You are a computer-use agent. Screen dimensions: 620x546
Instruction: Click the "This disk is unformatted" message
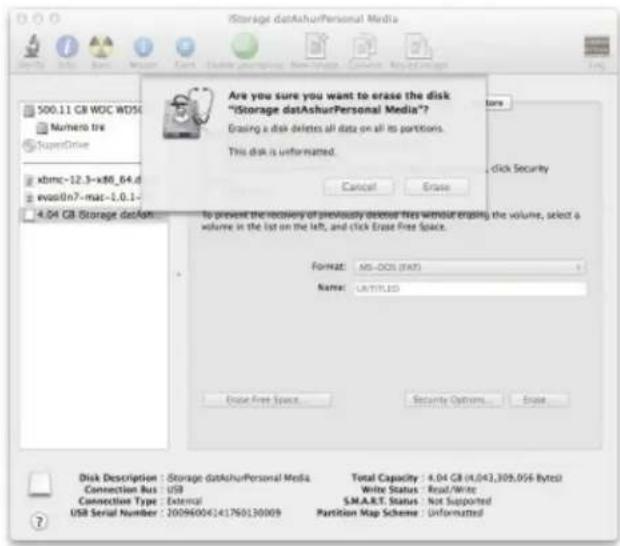pos(282,151)
